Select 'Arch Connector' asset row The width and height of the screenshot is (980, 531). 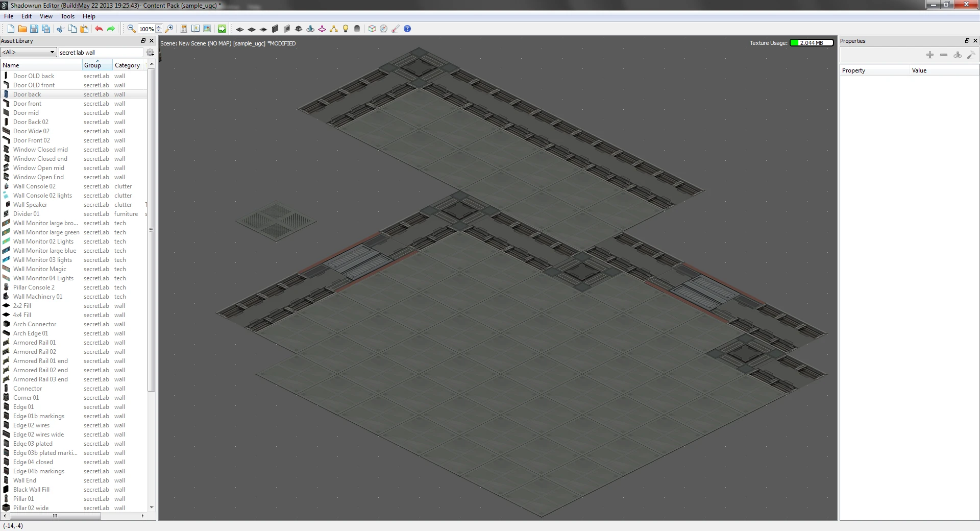click(74, 324)
